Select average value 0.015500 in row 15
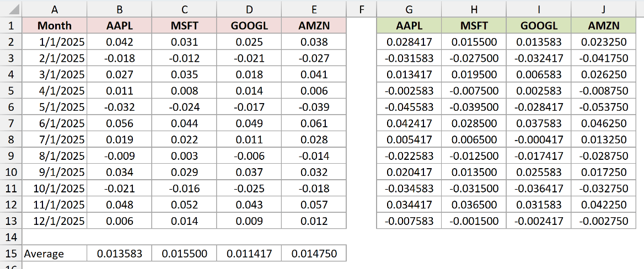Viewport: 644px width, 269px height. (x=184, y=254)
